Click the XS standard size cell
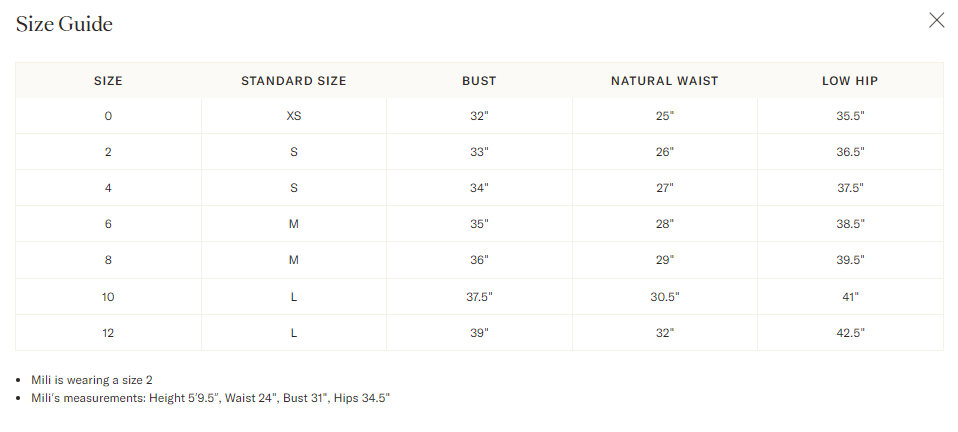Screen dimensions: 958x432 294,116
